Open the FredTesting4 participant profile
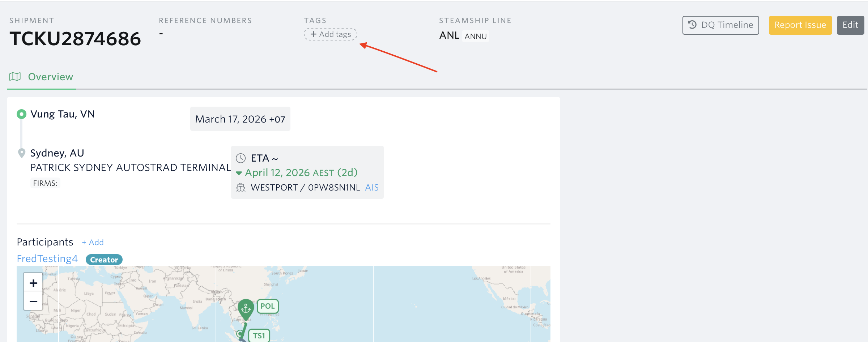868x342 pixels. pos(47,259)
